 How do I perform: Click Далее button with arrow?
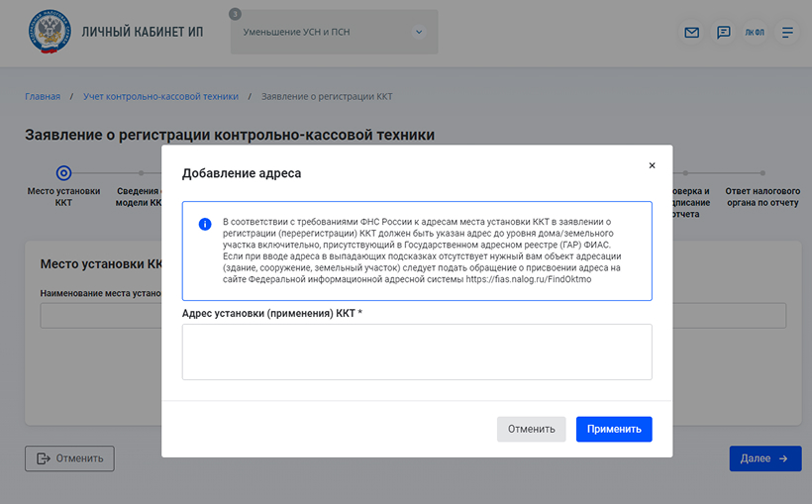point(764,458)
